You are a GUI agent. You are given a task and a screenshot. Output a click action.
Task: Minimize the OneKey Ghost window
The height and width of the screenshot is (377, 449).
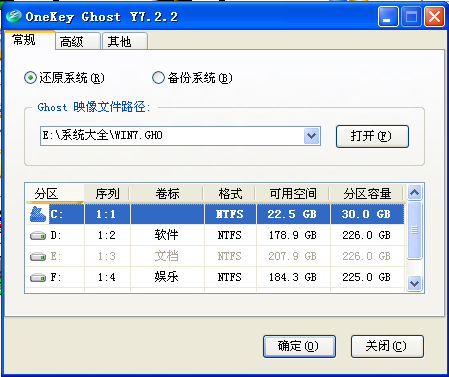388,17
